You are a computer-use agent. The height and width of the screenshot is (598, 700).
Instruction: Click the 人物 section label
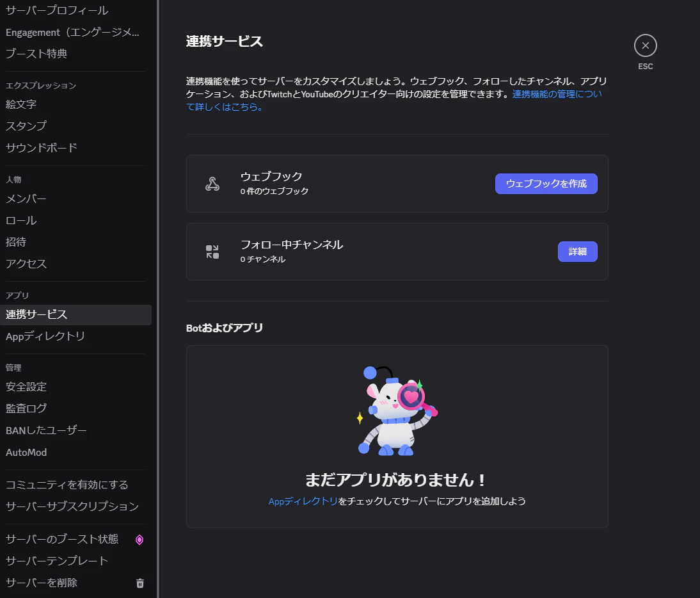tap(13, 179)
